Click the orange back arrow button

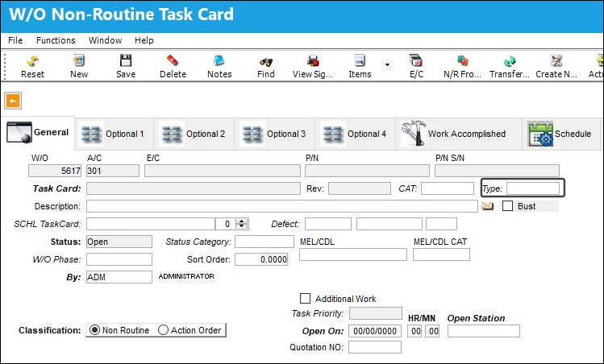coord(13,101)
